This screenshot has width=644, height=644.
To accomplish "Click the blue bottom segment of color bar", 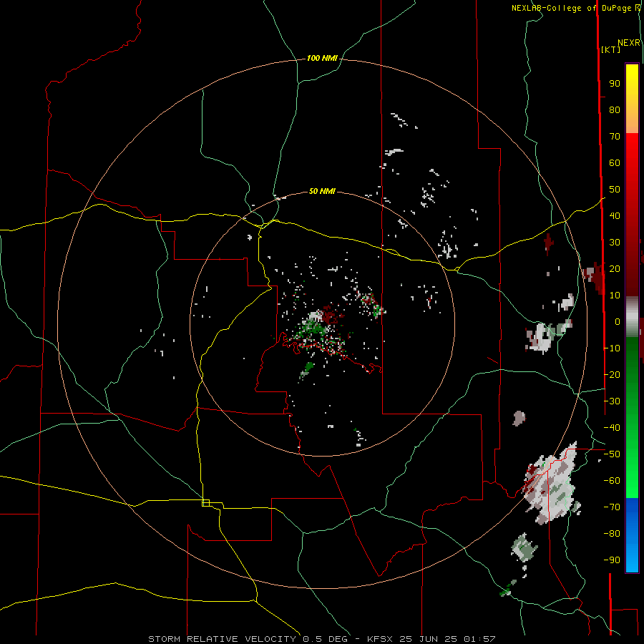I will pos(632,535).
